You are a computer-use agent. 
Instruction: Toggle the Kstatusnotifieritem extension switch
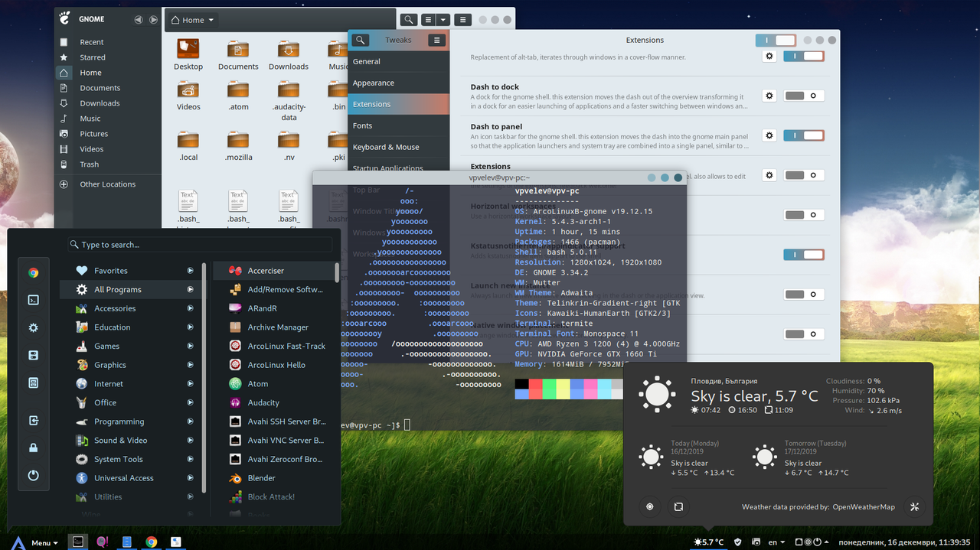804,255
